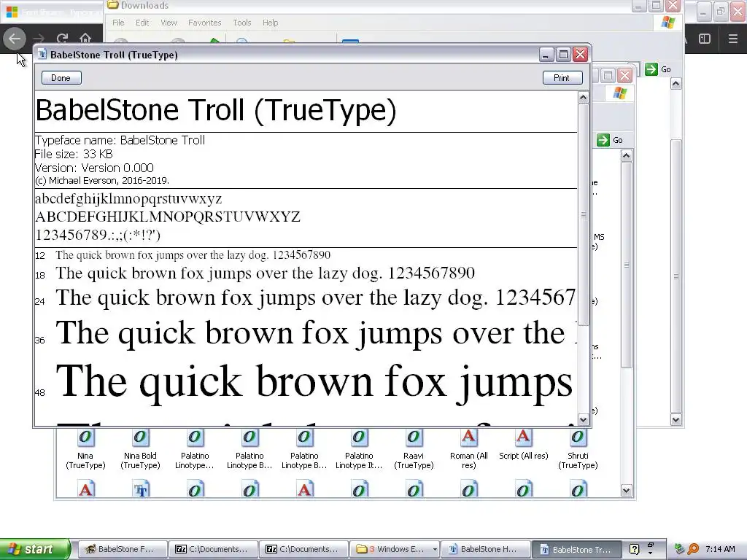Select the Shruti (TrueType) font icon
Viewport: 747px width, 560px height.
pyautogui.click(x=578, y=437)
